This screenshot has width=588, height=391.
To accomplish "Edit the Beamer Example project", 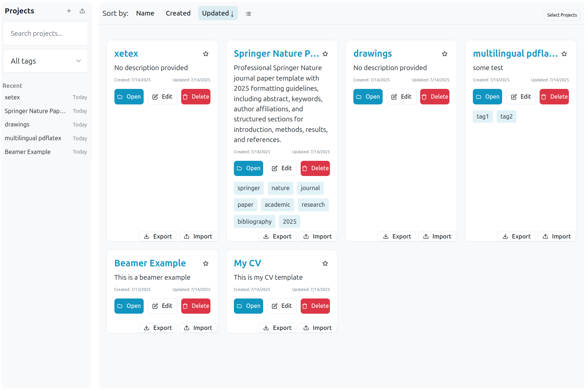I will (162, 306).
